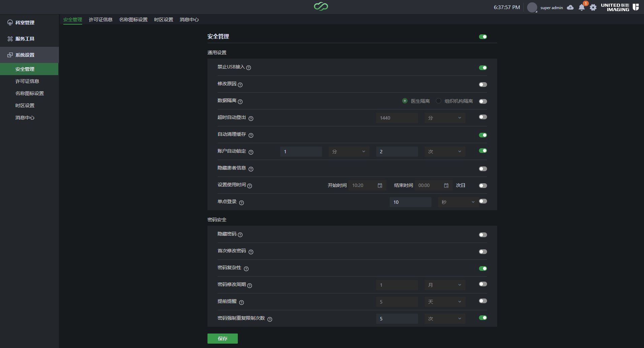Switch to the 许可证信息 tab

(100, 20)
